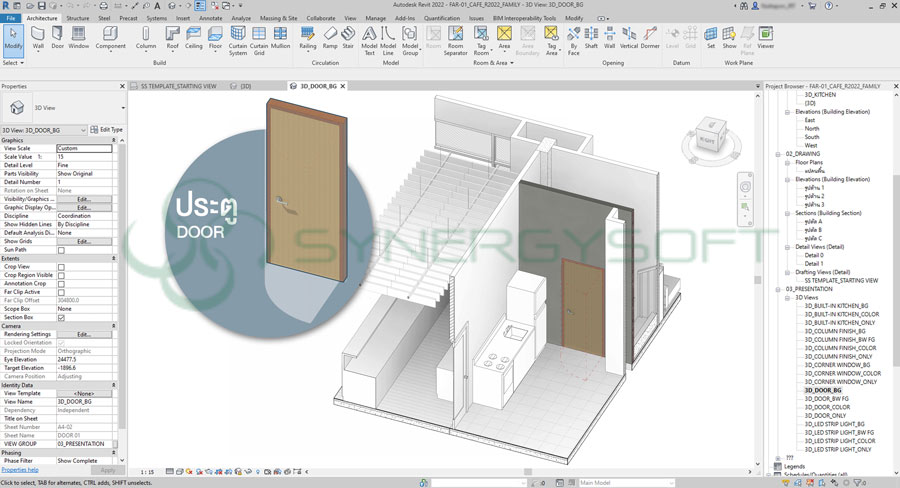Open the Properties help link
Image resolution: width=900 pixels, height=488 pixels.
click(20, 469)
